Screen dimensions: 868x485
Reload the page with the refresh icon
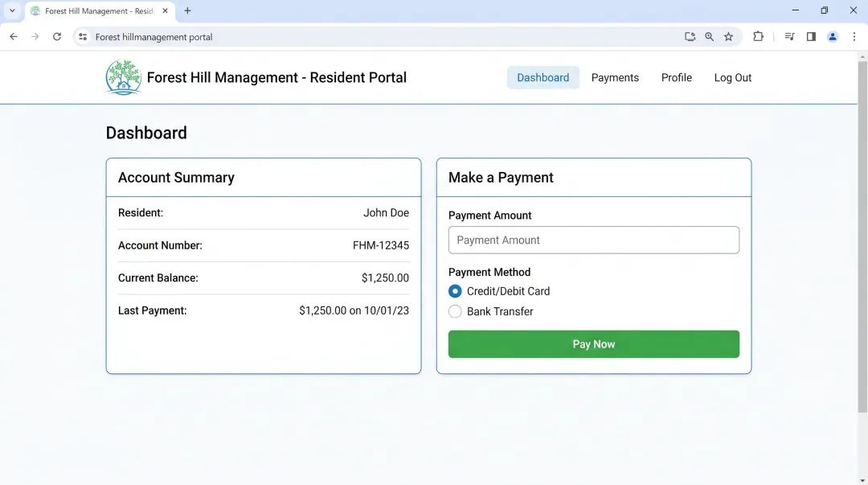coord(57,36)
